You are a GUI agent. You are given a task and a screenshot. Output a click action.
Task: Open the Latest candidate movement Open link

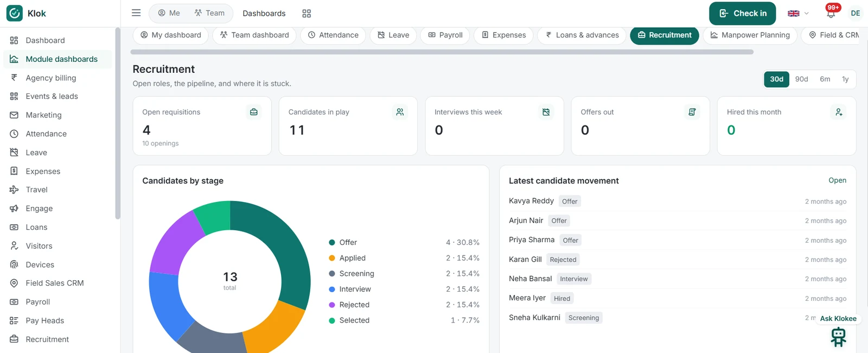(x=837, y=180)
